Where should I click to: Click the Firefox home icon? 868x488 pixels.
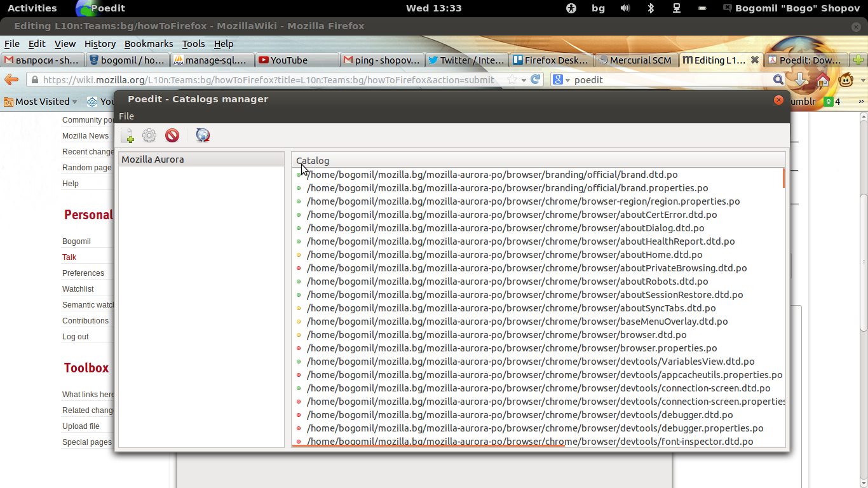click(823, 80)
